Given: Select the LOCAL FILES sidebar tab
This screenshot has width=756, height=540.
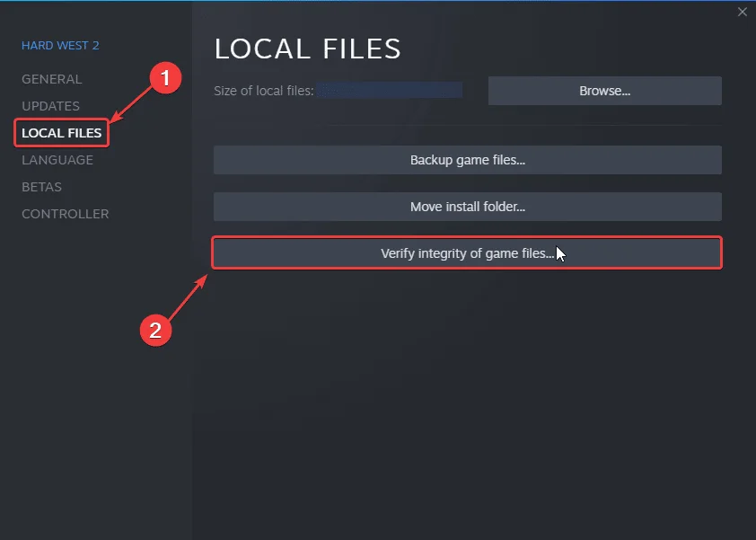Looking at the screenshot, I should [x=61, y=133].
